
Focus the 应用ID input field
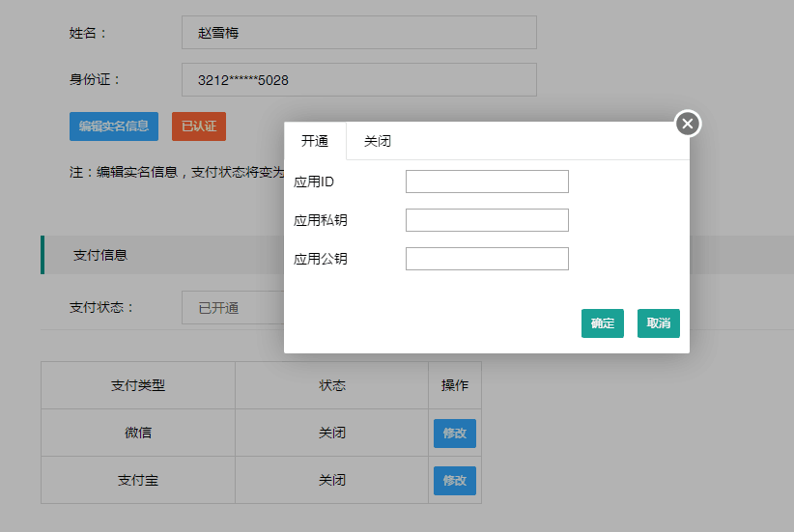tap(487, 182)
